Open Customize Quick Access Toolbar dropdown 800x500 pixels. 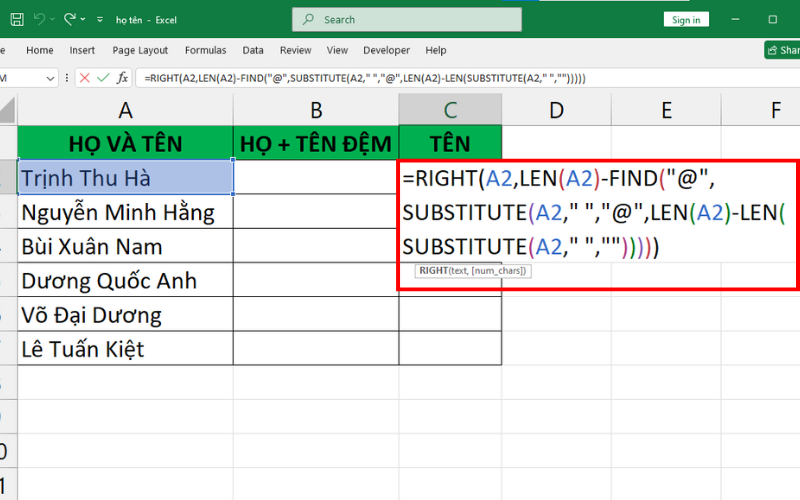click(x=99, y=20)
